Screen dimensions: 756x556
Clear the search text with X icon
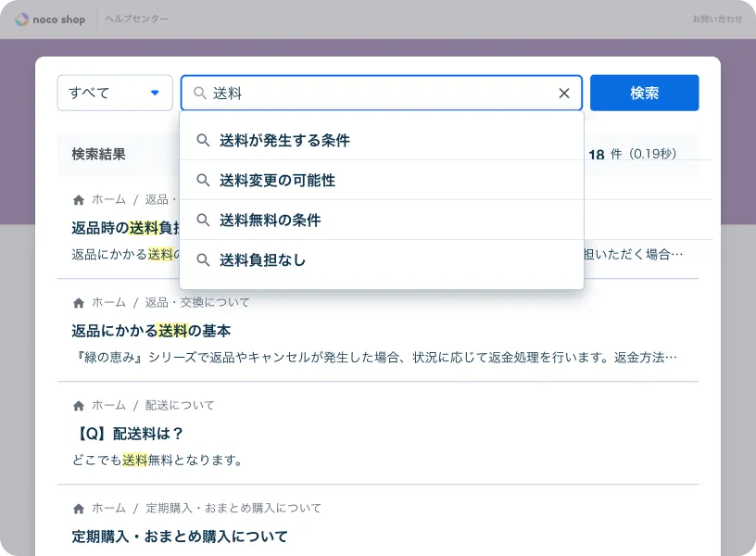point(564,94)
